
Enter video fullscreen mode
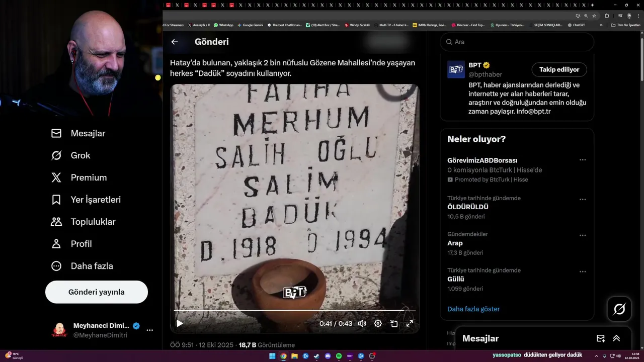[410, 323]
